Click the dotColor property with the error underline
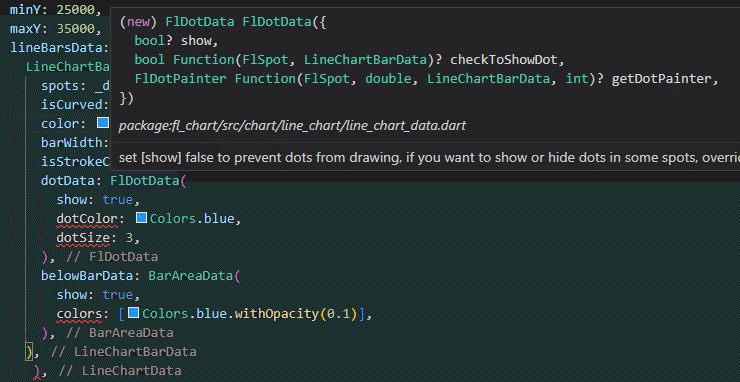 pos(86,219)
